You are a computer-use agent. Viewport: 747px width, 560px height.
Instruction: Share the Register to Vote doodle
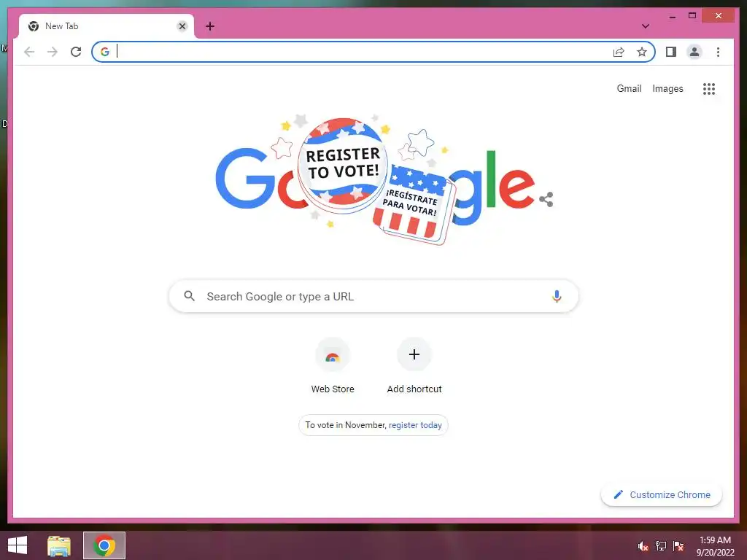click(x=546, y=200)
